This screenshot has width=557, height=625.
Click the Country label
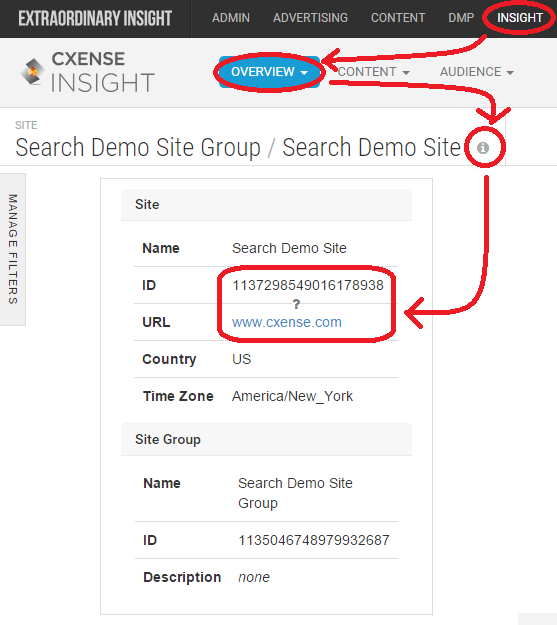click(x=169, y=359)
